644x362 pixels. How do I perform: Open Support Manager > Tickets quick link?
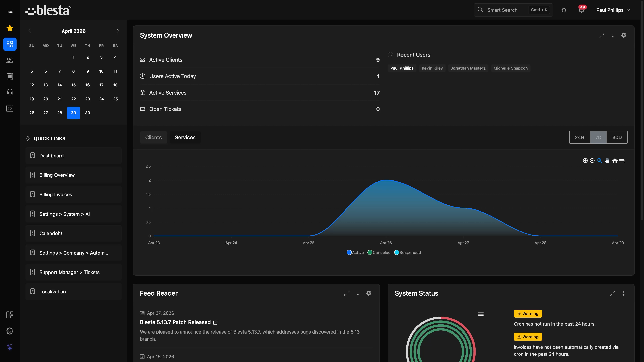(x=73, y=272)
